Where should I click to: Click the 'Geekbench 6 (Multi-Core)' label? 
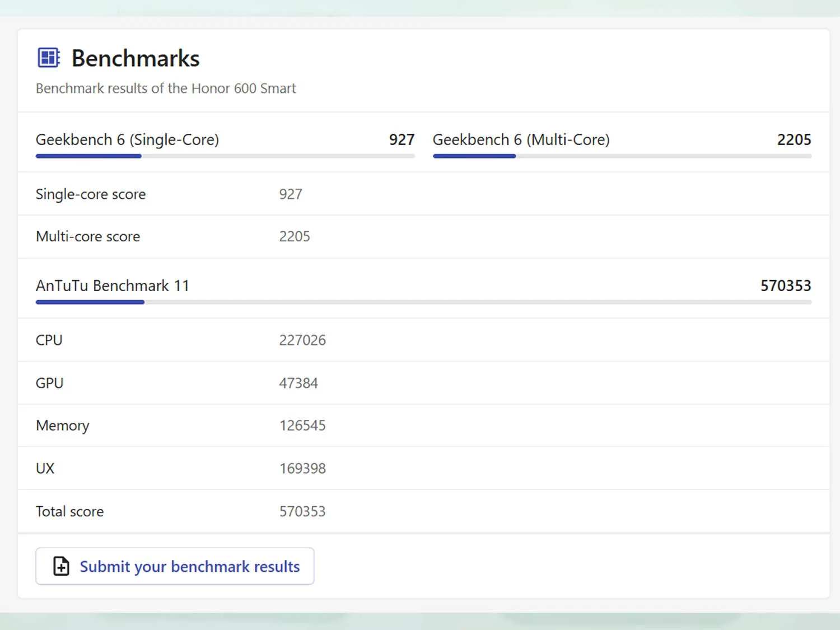(521, 139)
